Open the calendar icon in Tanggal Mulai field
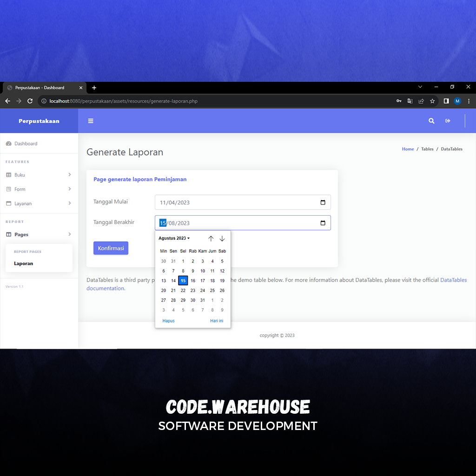476x476 pixels. [323, 203]
